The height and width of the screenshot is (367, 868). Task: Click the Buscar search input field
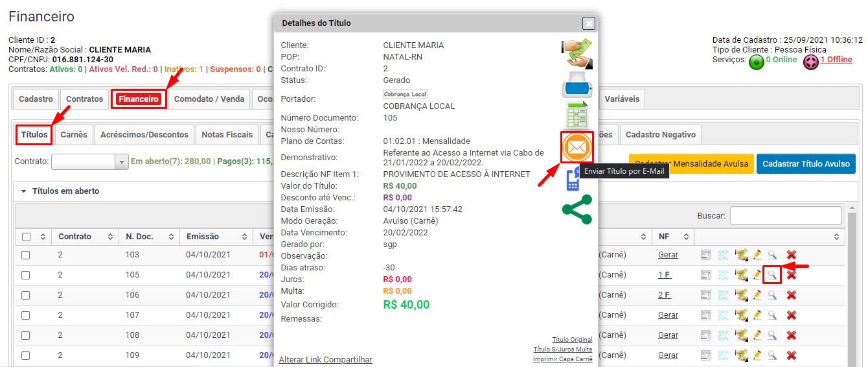click(x=785, y=215)
